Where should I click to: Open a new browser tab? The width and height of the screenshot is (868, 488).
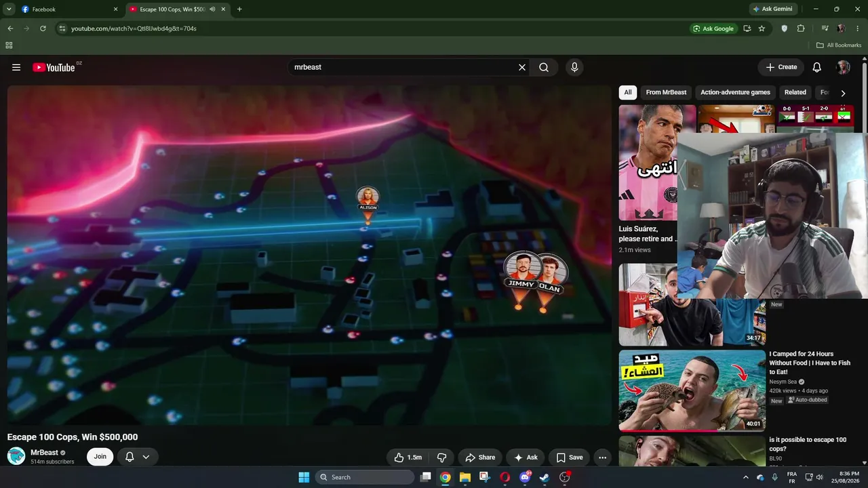coord(239,9)
